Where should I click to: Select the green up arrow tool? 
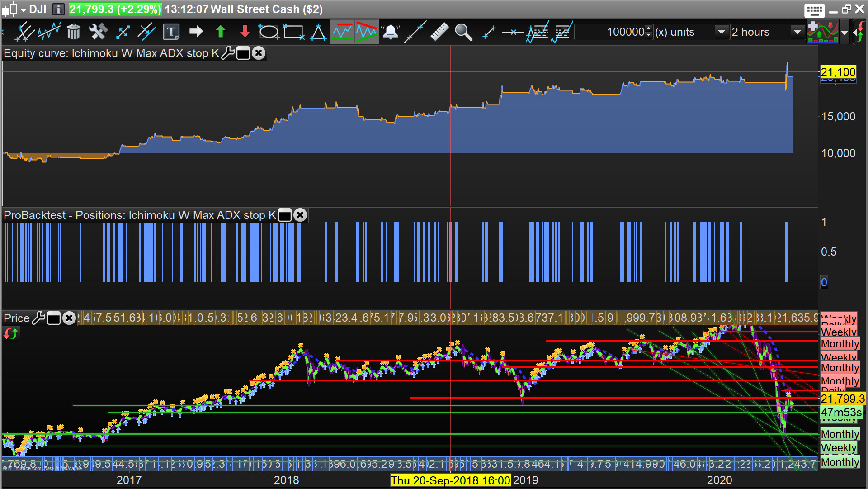[x=220, y=32]
